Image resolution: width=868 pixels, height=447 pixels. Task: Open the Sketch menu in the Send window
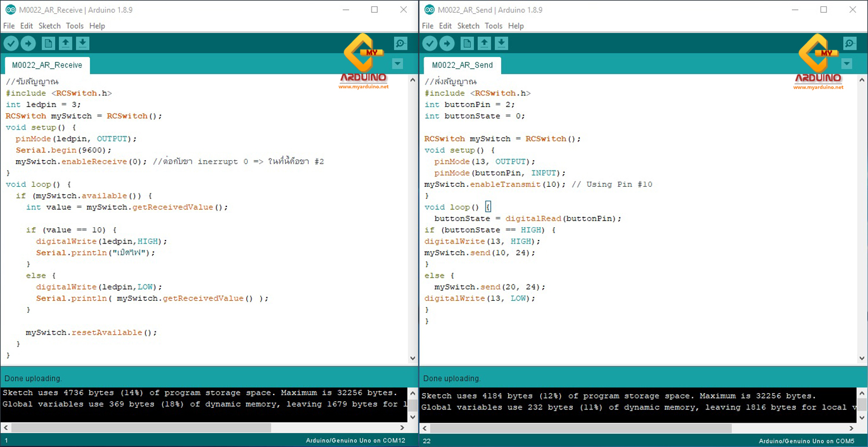468,25
